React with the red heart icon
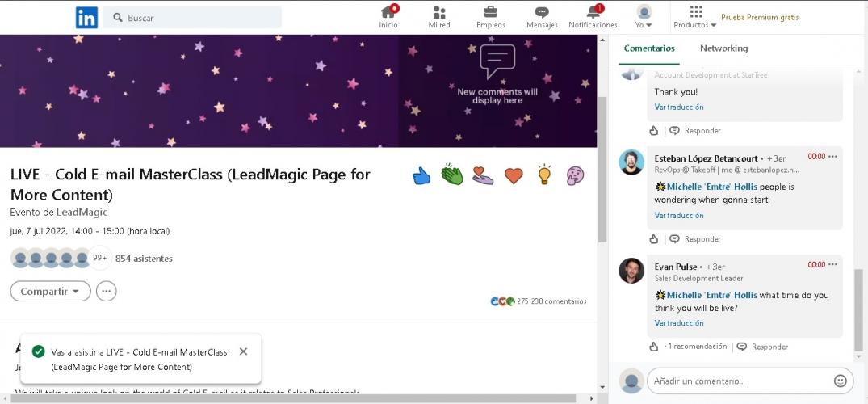Screen dimensions: 868x404 point(514,175)
